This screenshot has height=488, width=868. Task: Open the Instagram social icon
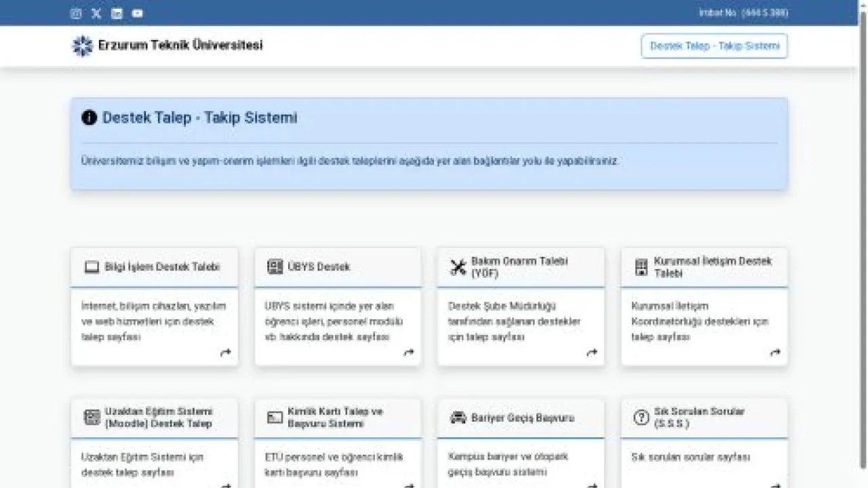click(76, 13)
